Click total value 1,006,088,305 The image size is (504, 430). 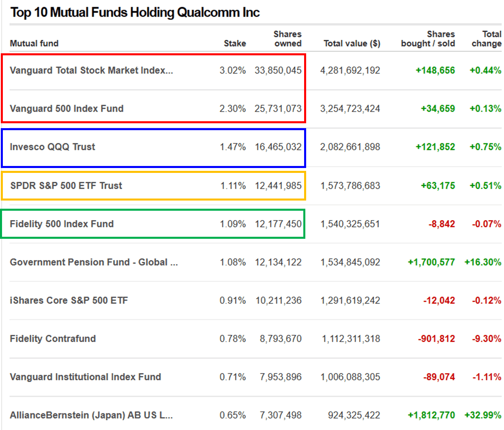coord(351,377)
